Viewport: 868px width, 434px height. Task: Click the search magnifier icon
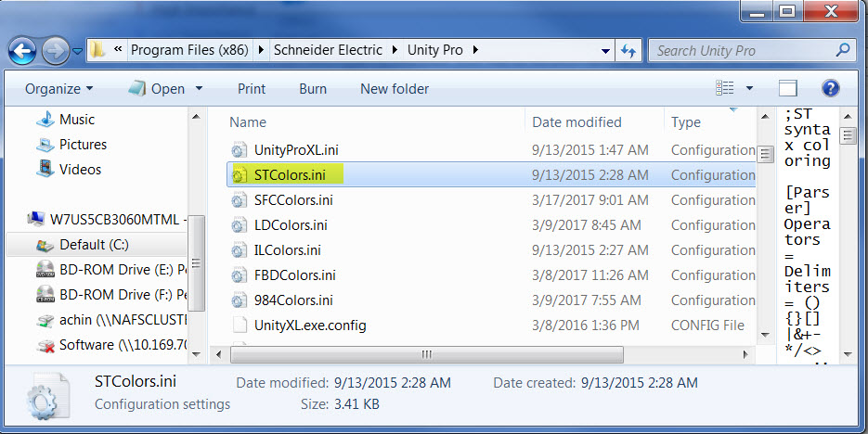(843, 50)
